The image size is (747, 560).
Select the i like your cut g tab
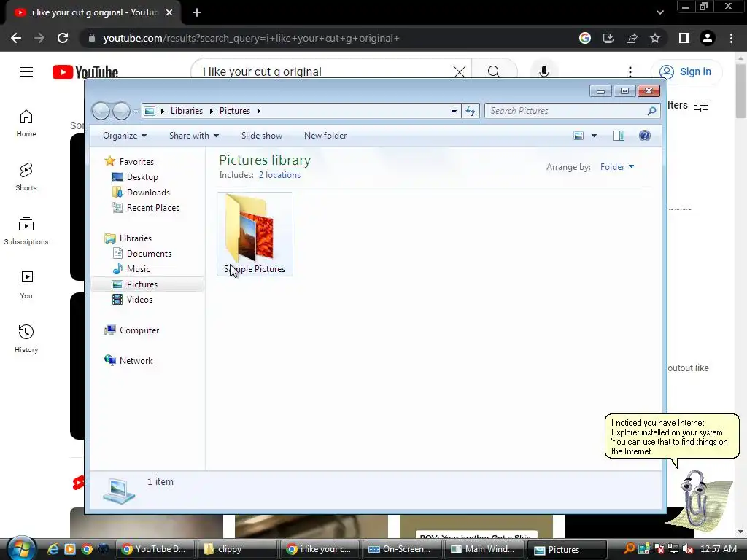point(93,13)
